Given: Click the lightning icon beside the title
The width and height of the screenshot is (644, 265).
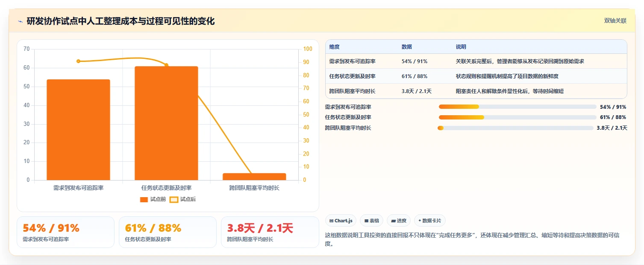Looking at the screenshot, I should point(20,21).
